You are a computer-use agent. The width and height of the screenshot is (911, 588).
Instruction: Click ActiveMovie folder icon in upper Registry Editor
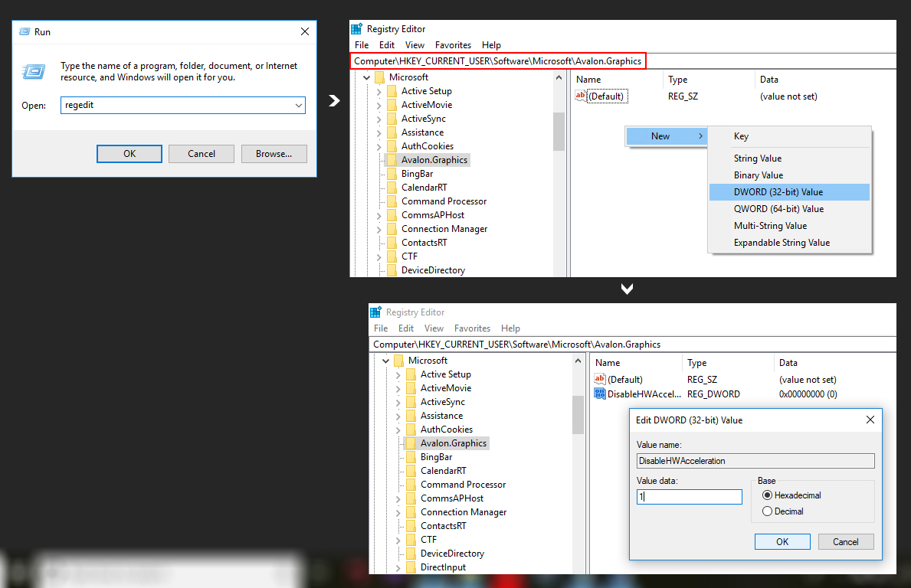[392, 105]
